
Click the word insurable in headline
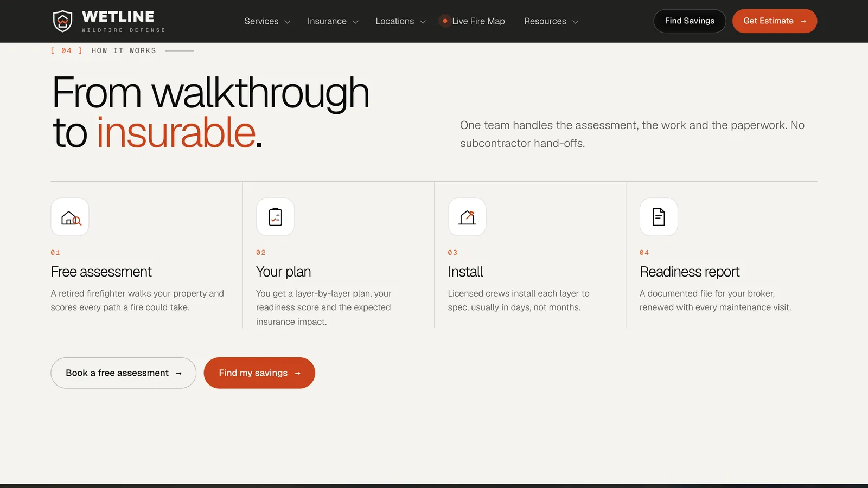point(176,132)
